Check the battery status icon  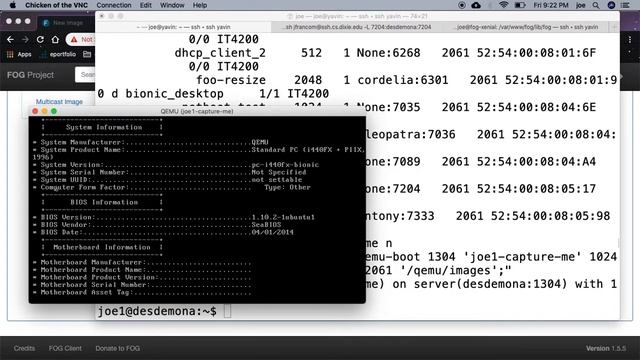tap(520, 5)
